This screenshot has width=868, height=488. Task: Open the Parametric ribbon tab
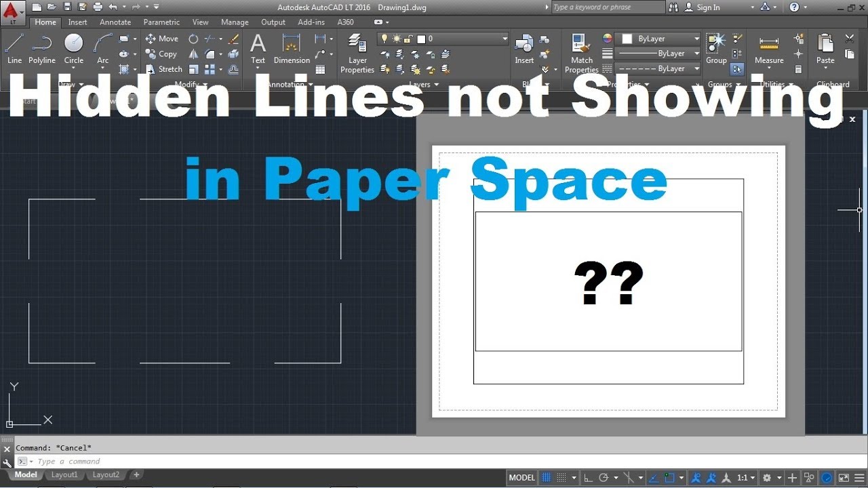click(161, 22)
